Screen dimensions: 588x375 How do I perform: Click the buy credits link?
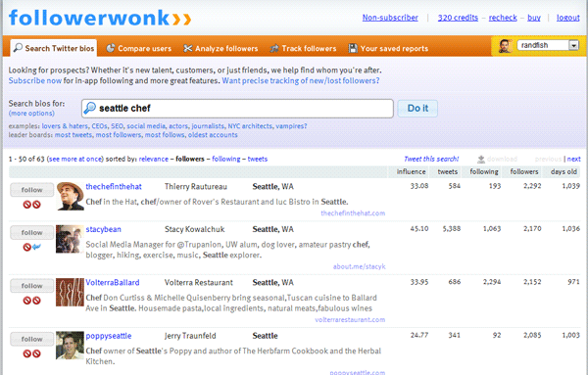pyautogui.click(x=534, y=18)
